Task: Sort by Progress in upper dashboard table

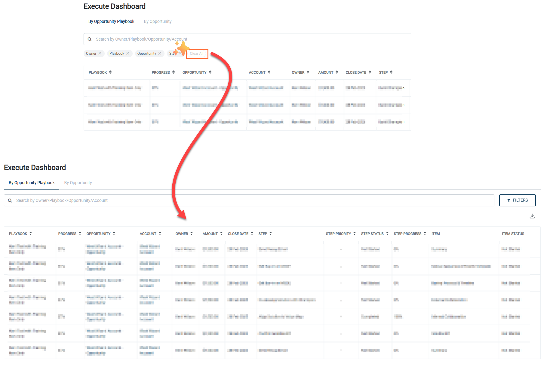Action: click(x=173, y=72)
